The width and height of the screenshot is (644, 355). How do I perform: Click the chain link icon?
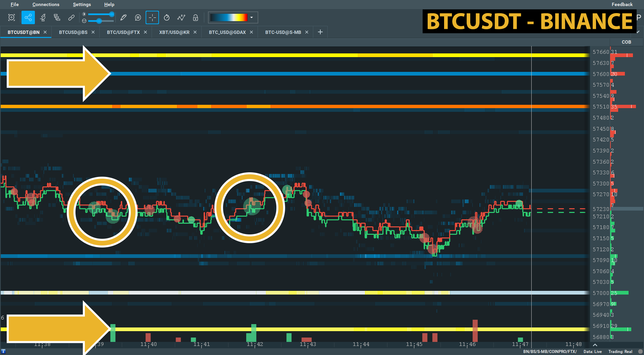click(x=71, y=17)
